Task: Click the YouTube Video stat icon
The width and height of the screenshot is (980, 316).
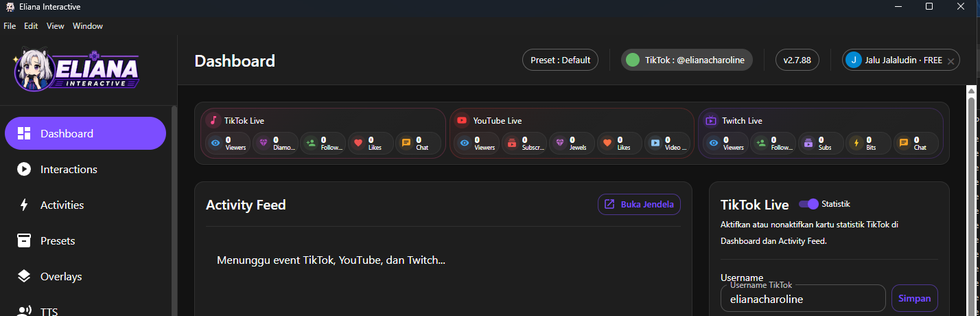Action: click(655, 143)
